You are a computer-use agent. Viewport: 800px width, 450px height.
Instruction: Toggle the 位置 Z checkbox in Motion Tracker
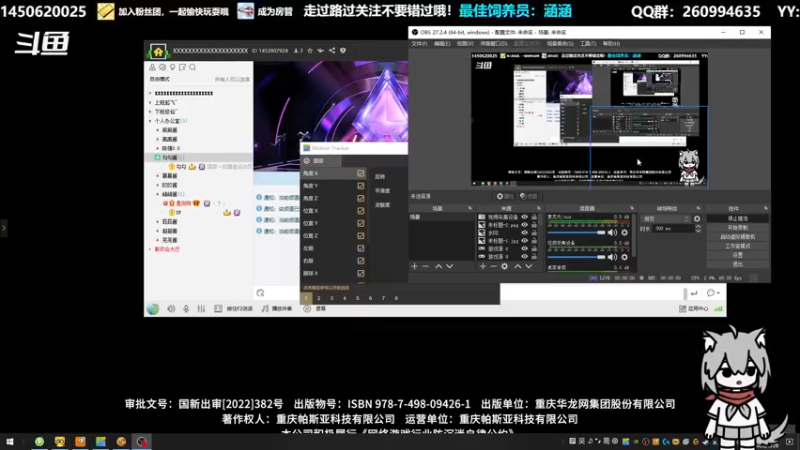click(361, 236)
